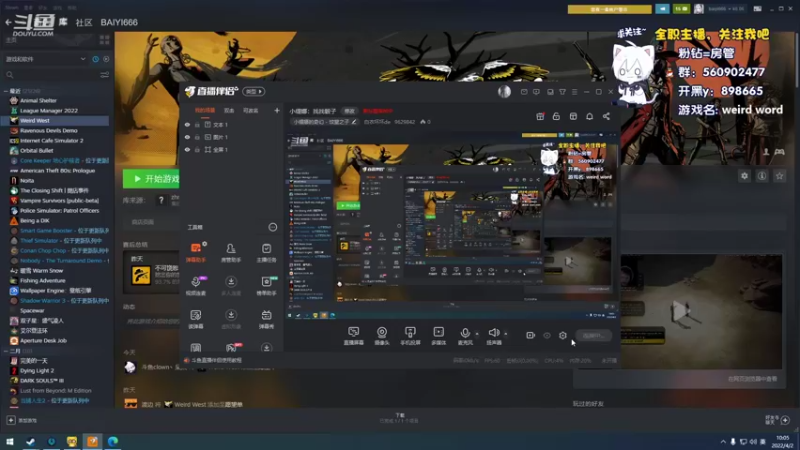Open the Steam 库 library tab
Screen dimensions: 800x450
(63, 22)
